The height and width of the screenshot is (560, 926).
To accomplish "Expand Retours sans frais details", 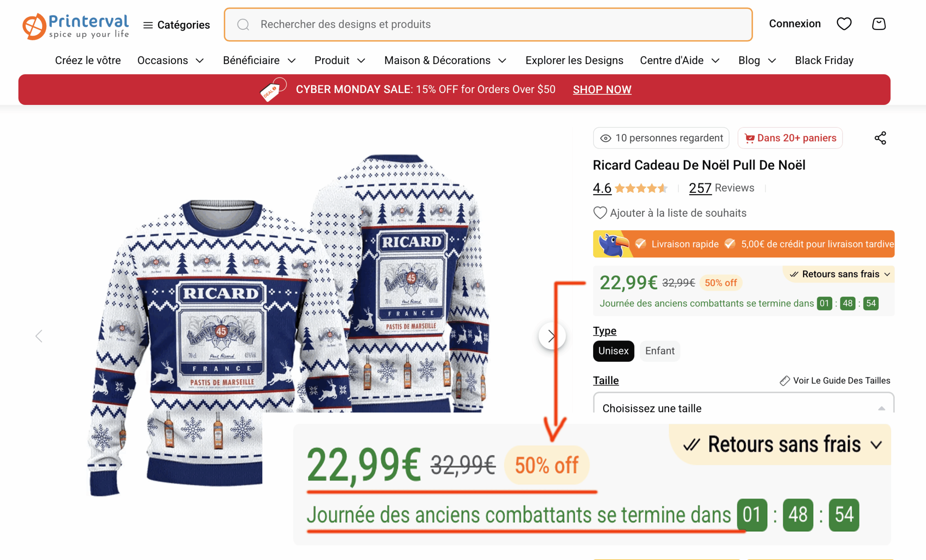I will point(840,274).
